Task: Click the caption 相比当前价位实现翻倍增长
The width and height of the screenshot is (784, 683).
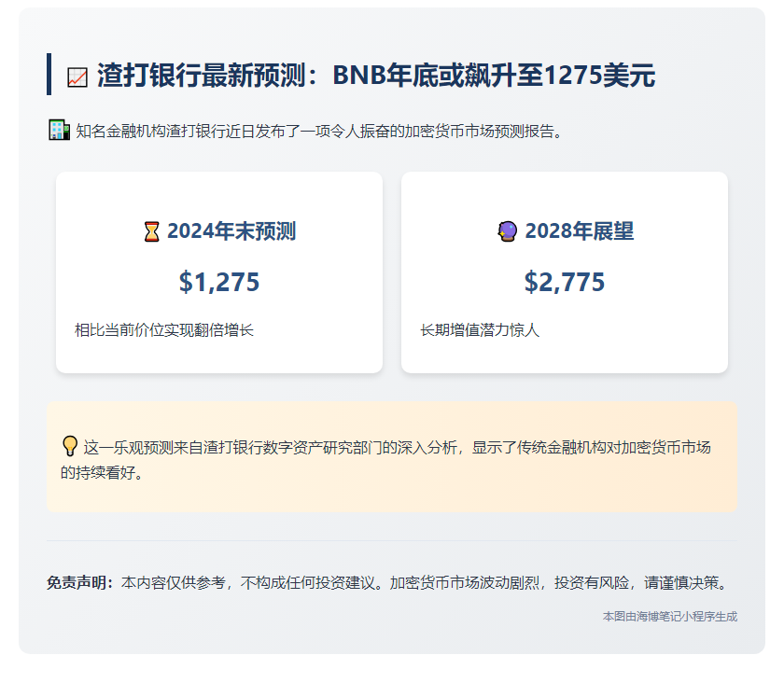Action: point(164,330)
